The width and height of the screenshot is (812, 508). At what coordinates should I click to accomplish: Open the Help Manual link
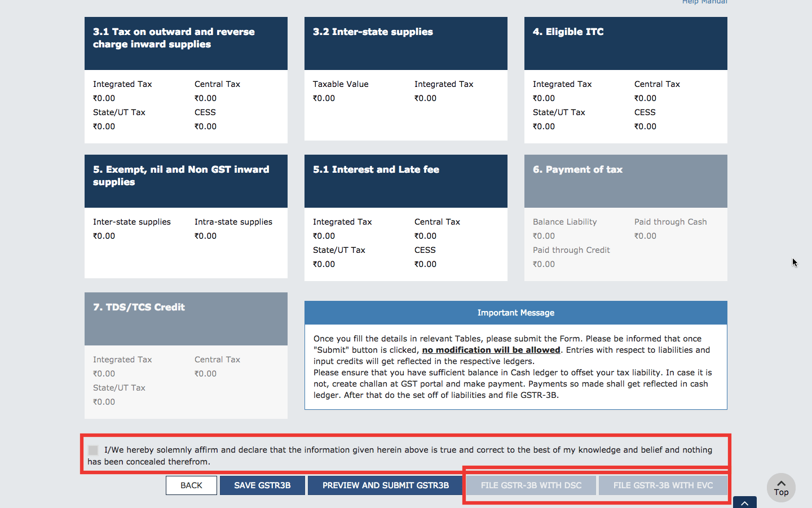tap(704, 2)
